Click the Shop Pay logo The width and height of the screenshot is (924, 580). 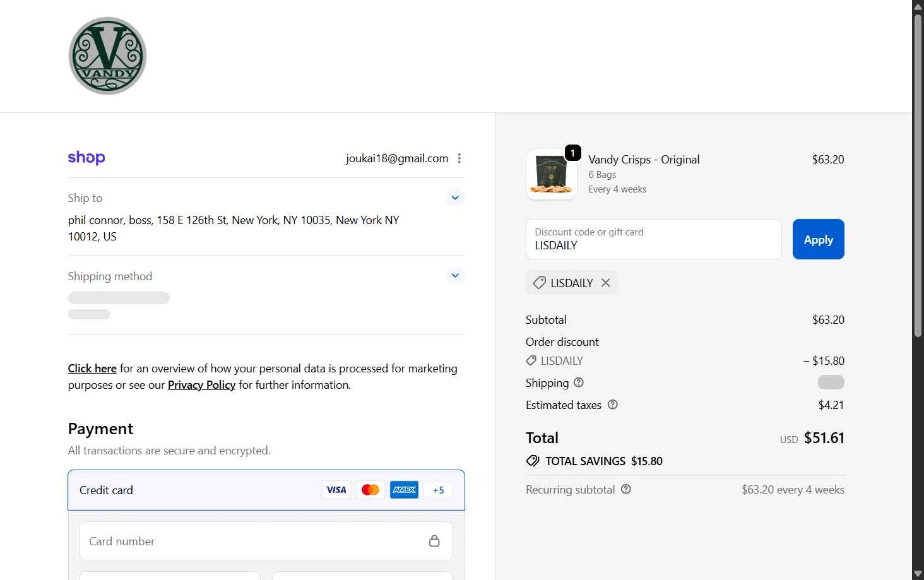point(86,157)
